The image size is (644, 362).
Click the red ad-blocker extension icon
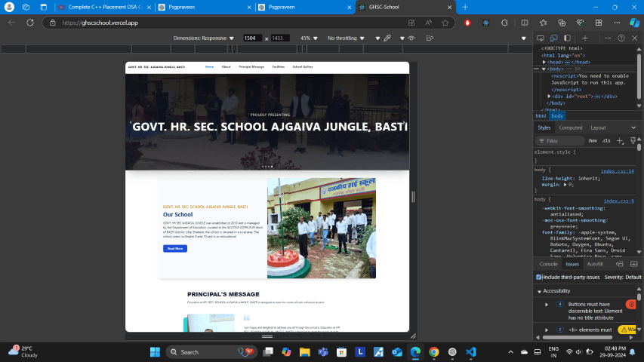(x=467, y=23)
